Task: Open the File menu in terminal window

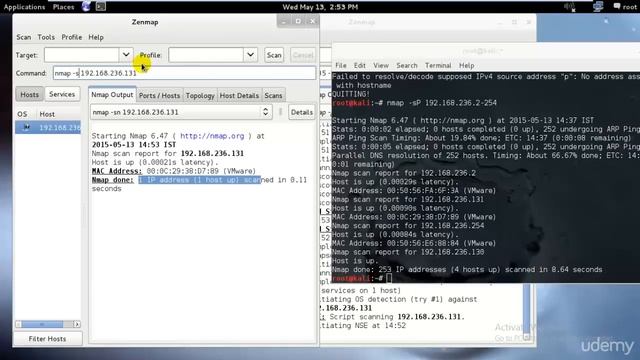Action: 340,65
